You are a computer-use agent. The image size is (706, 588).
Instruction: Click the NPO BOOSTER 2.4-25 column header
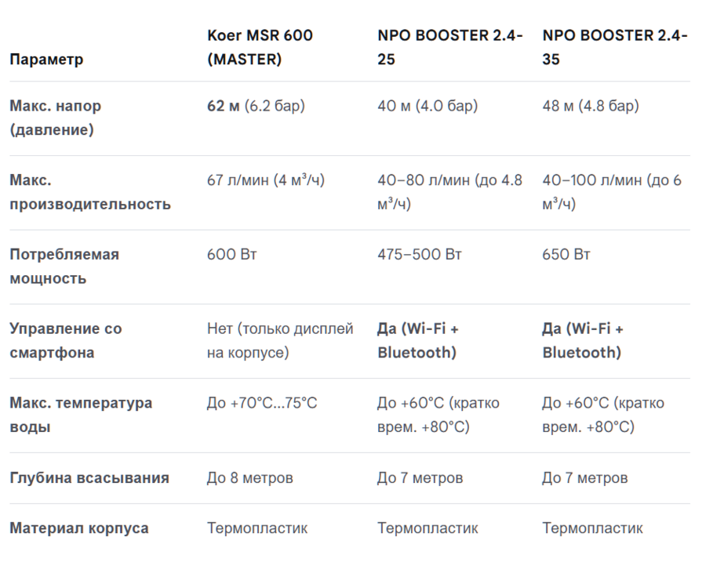pos(449,47)
